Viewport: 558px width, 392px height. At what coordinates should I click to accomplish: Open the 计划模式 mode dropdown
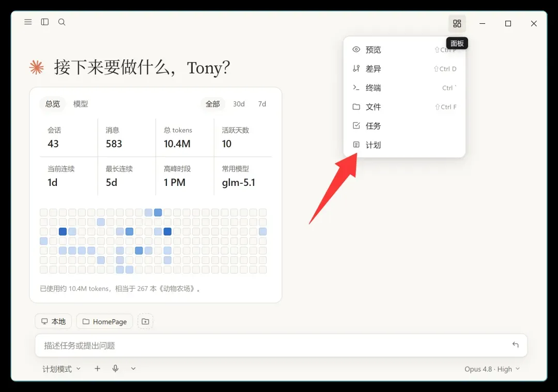[61, 369]
